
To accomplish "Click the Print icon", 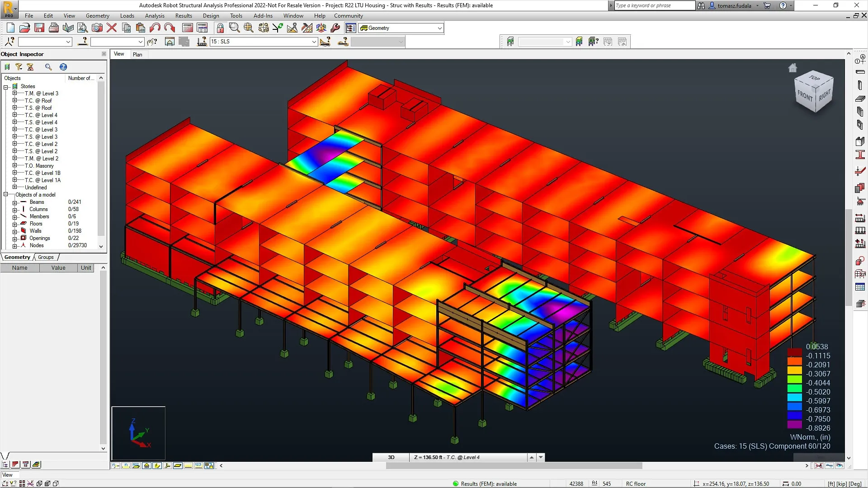I will [x=53, y=28].
